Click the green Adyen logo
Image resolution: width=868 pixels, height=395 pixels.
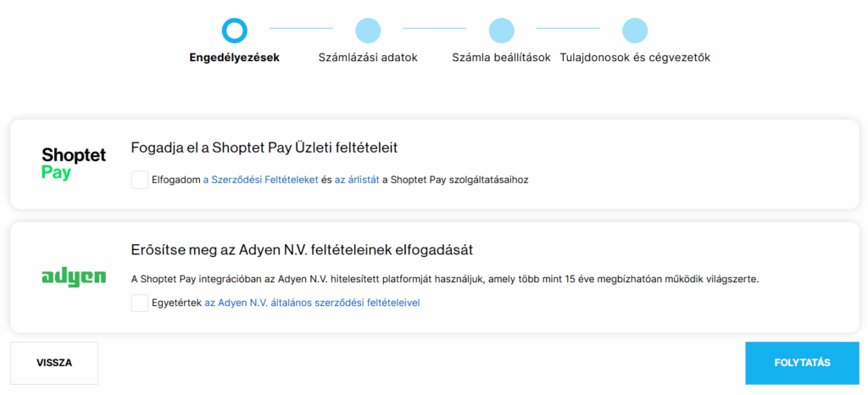click(x=74, y=277)
